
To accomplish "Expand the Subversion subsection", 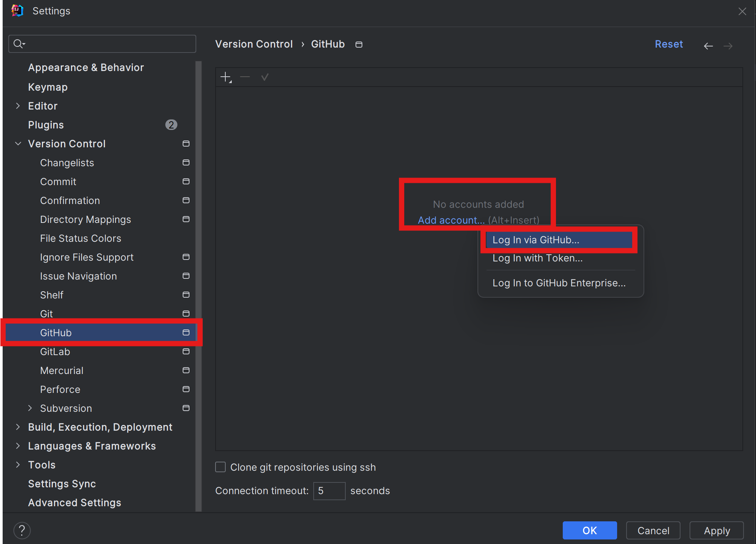I will pyautogui.click(x=30, y=408).
